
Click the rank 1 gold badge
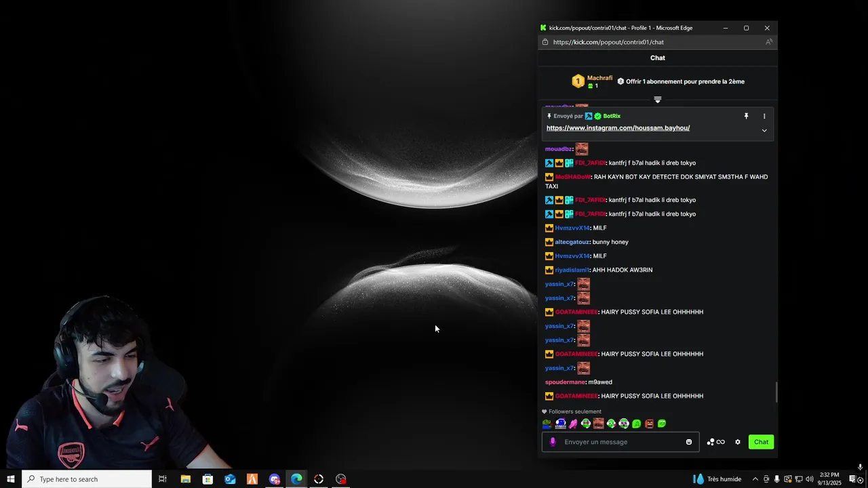pos(578,81)
